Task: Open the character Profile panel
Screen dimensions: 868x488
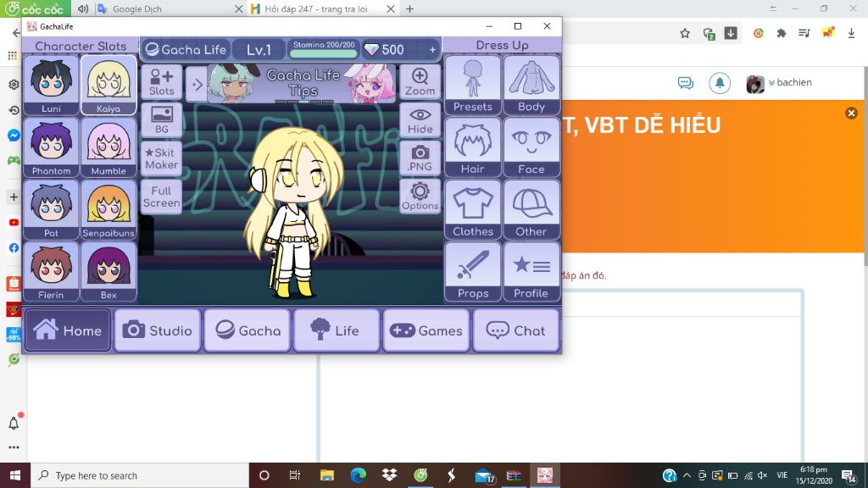Action: [x=531, y=271]
